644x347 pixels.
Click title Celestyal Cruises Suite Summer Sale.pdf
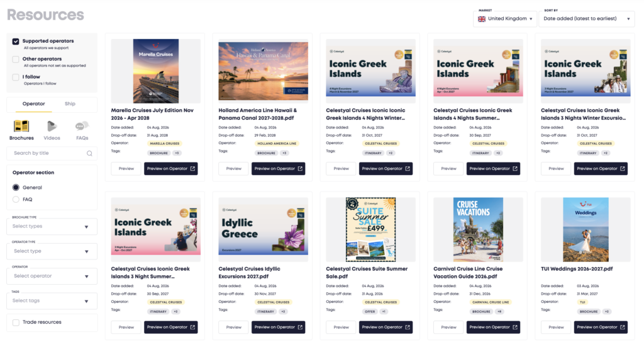(x=367, y=273)
